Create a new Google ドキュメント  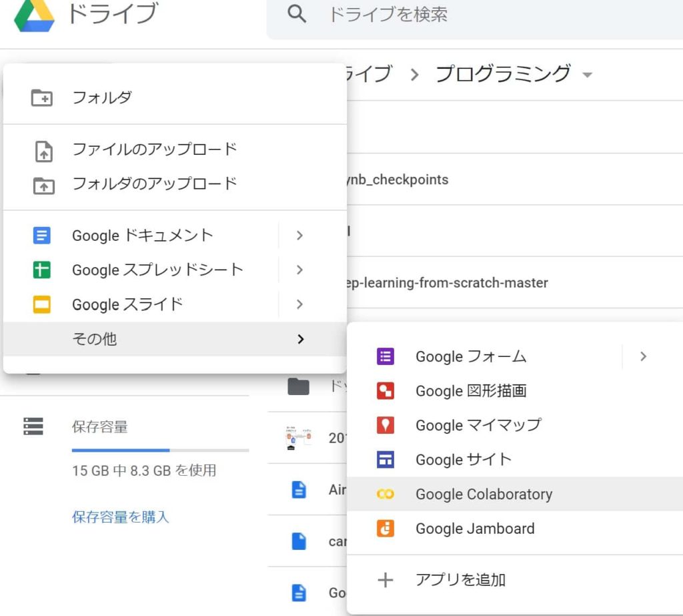click(x=141, y=235)
